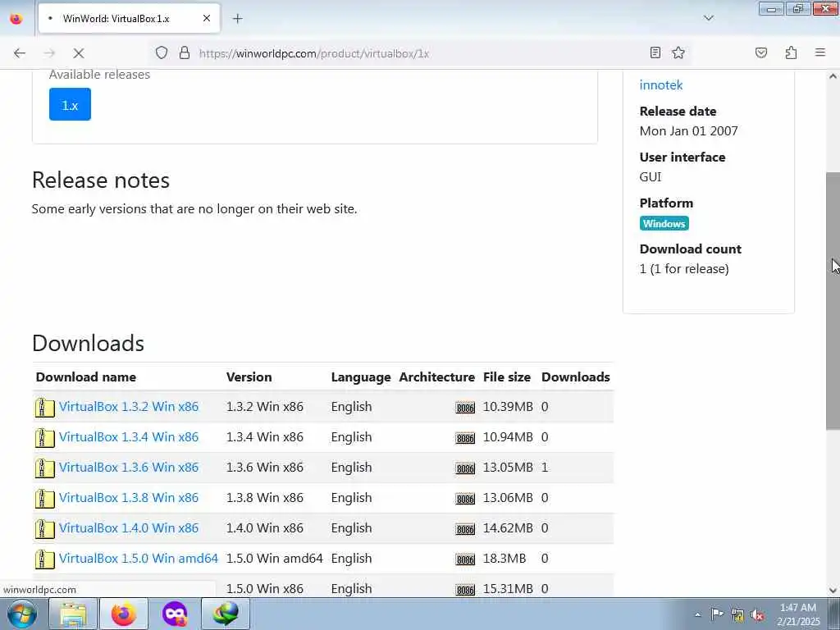Click the Windows platform badge
The image size is (840, 630).
click(664, 223)
